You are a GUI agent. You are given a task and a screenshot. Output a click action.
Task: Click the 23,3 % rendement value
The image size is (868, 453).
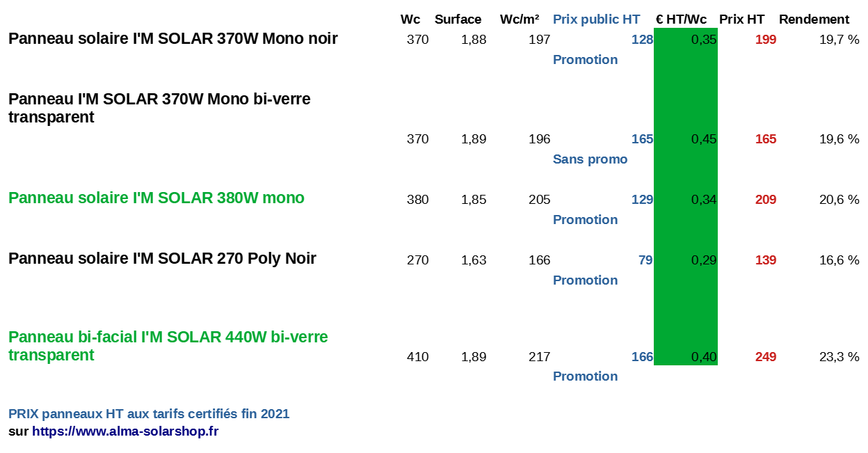pos(839,357)
